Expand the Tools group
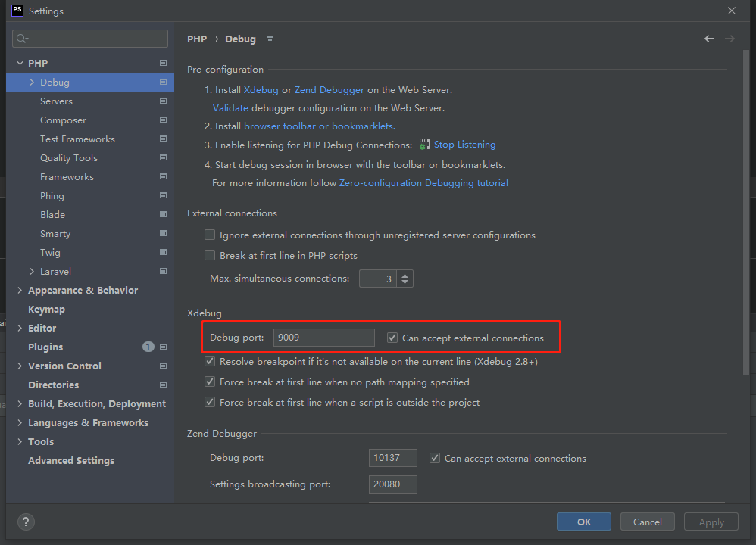 coord(20,441)
